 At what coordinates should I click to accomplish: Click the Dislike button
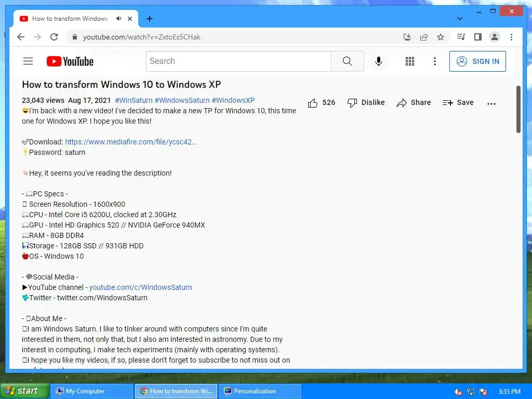366,102
